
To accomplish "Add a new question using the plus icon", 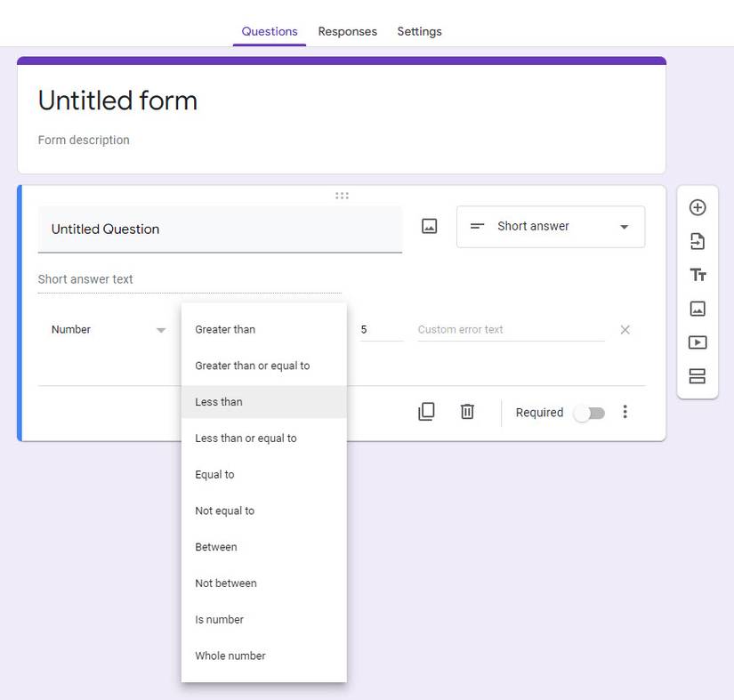I will 698,206.
